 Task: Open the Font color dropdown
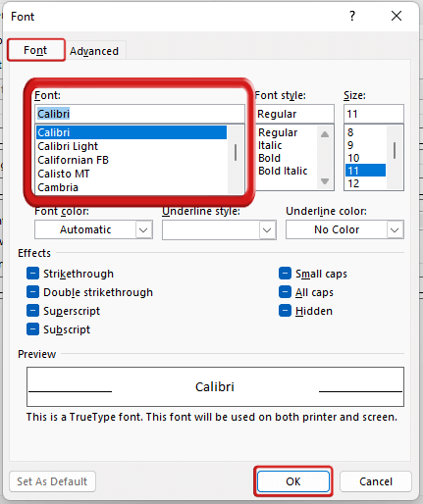click(x=93, y=229)
